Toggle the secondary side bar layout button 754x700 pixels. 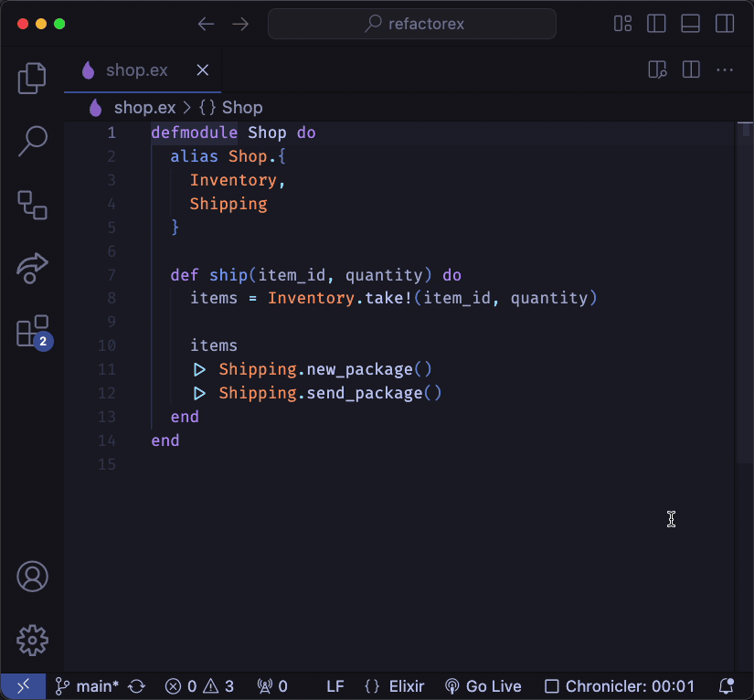coord(724,24)
